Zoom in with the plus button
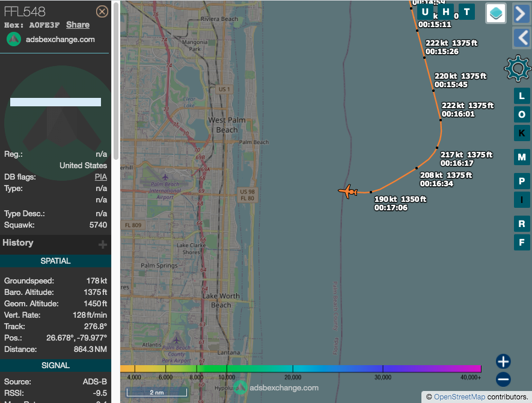532x403 pixels. (x=503, y=362)
